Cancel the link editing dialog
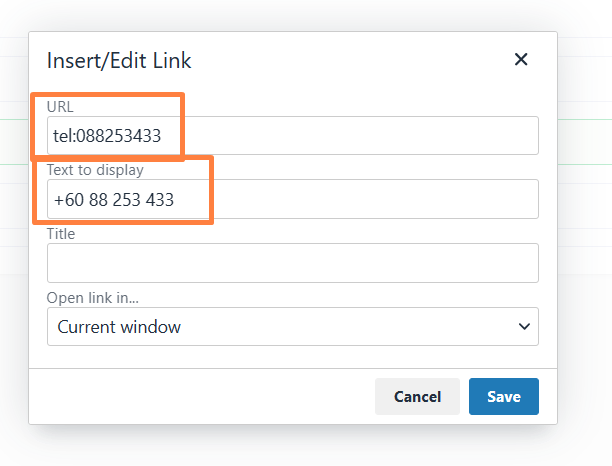The width and height of the screenshot is (612, 466). pyautogui.click(x=417, y=397)
